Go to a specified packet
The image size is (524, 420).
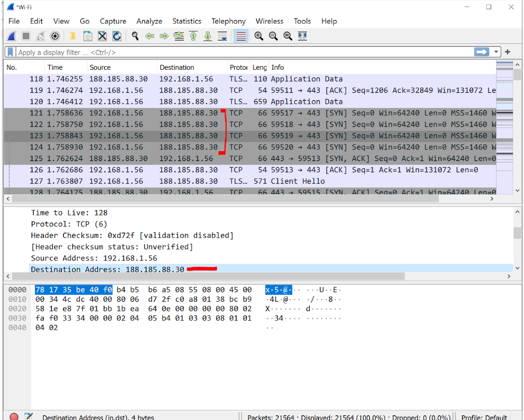click(179, 36)
